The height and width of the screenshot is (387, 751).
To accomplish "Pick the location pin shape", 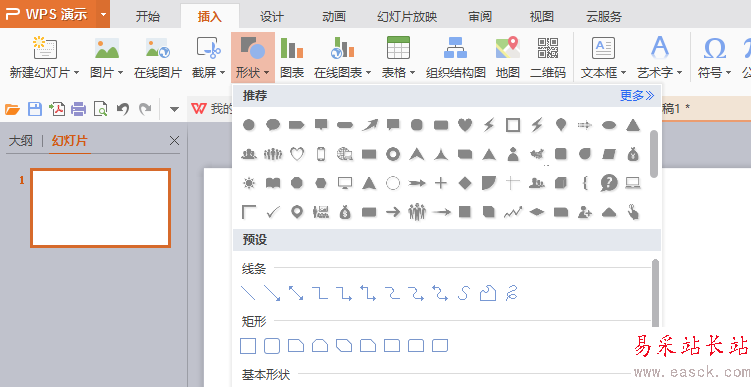I will [x=297, y=212].
